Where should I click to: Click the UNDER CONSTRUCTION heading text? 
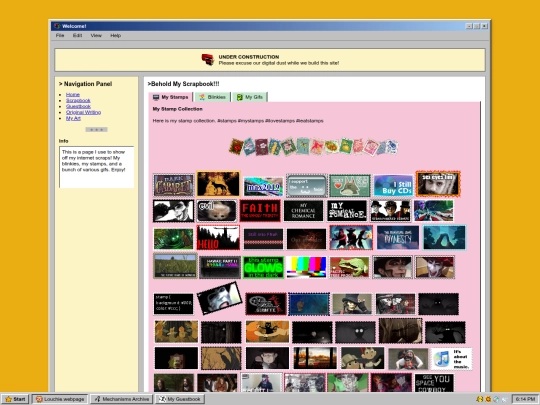[249, 57]
